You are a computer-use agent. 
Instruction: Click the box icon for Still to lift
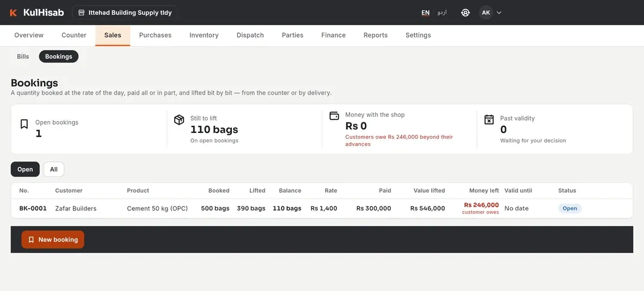point(179,120)
